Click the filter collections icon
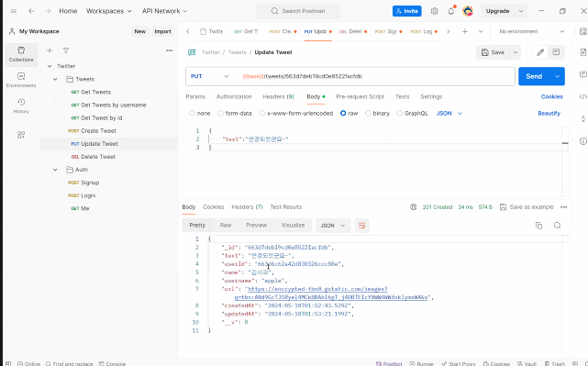The height and width of the screenshot is (366, 588). pos(66,50)
